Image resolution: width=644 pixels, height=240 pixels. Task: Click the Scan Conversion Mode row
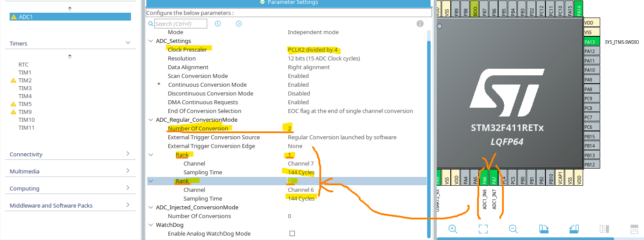coord(287,76)
